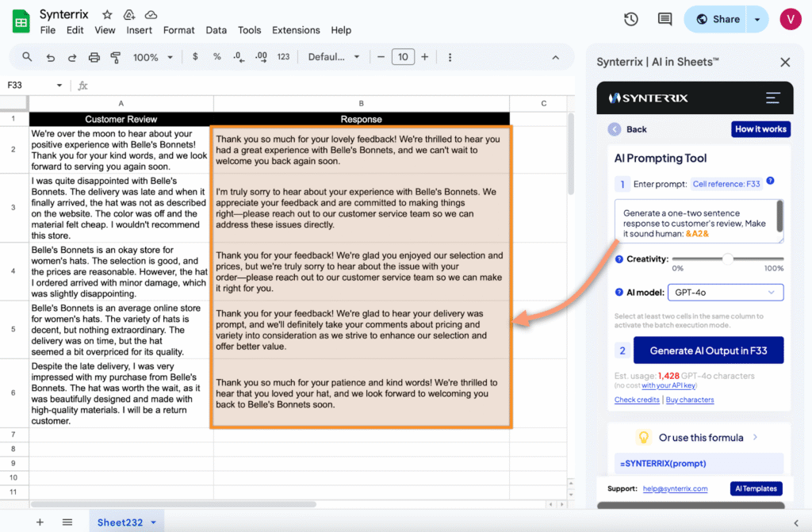Click the move to Drive icon
The width and height of the screenshot is (812, 532).
(x=129, y=14)
